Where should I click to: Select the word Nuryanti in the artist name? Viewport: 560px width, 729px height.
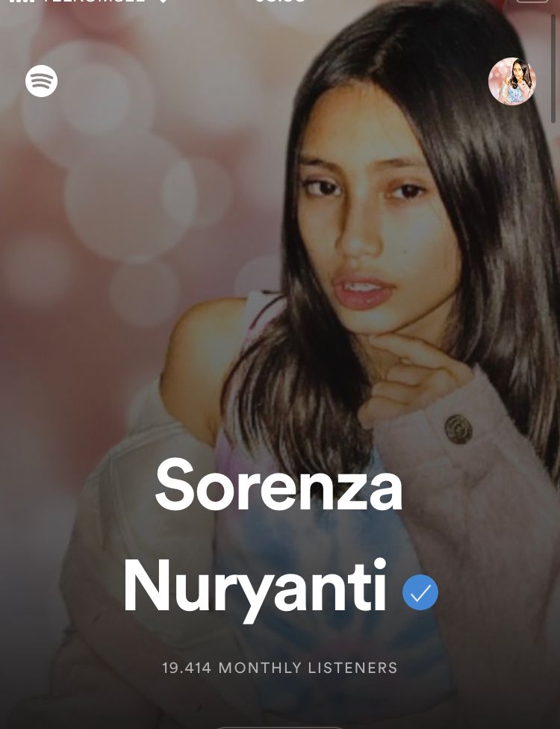pos(255,589)
